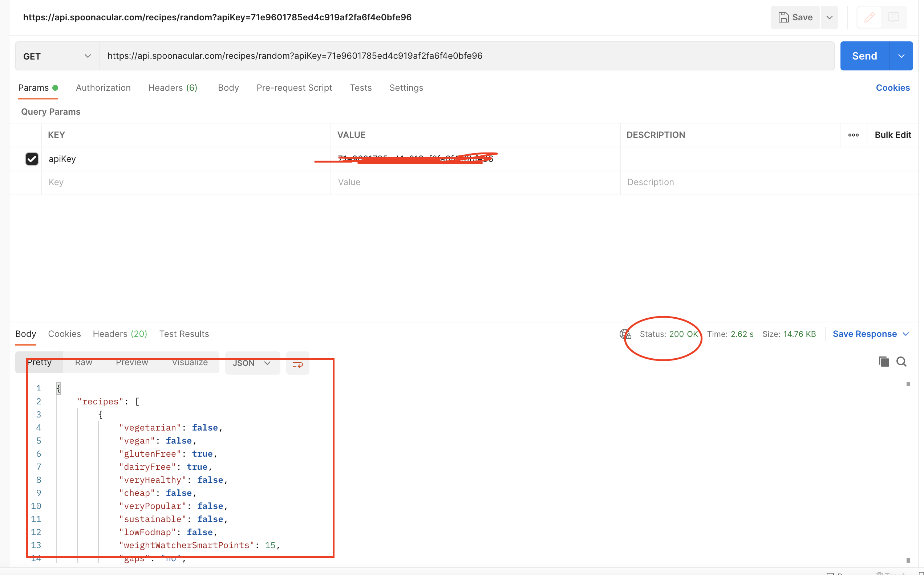Select the Visualize view
This screenshot has height=575, width=924.
[x=190, y=362]
